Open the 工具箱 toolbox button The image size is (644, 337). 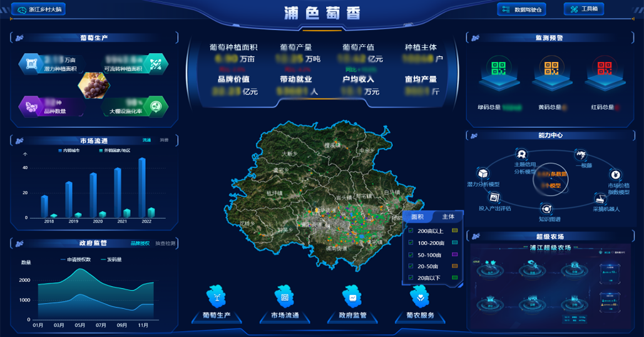coord(583,9)
